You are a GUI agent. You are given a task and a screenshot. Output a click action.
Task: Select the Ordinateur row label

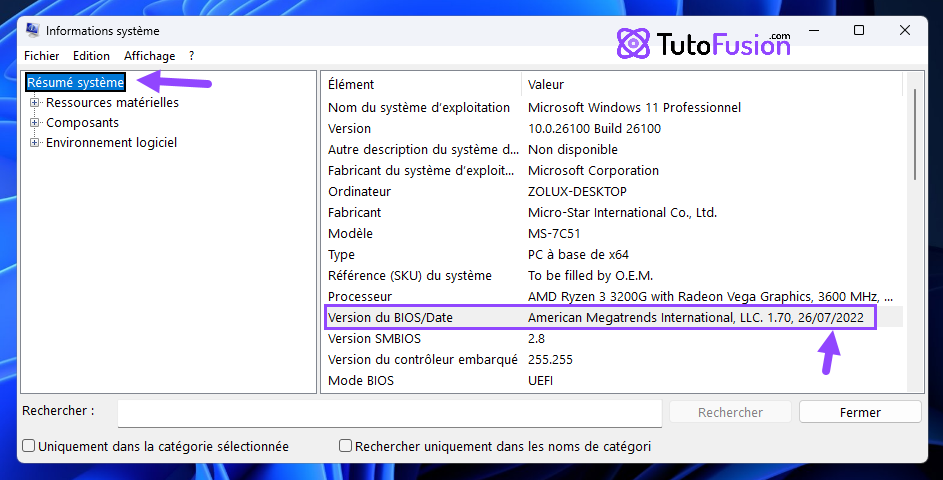(x=359, y=192)
